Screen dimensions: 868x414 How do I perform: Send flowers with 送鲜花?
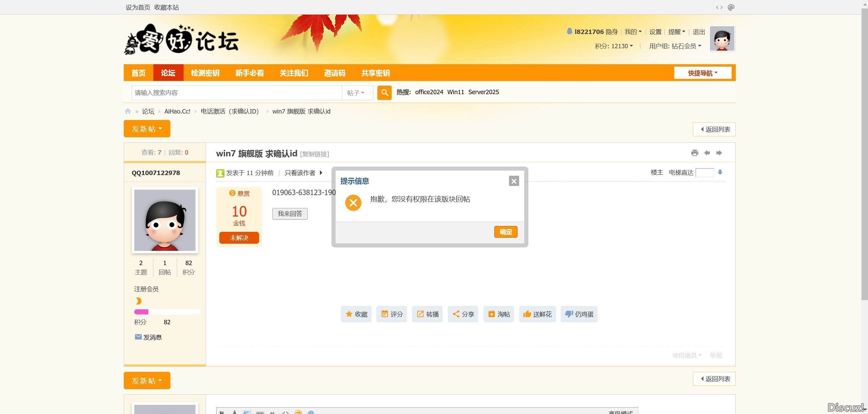click(538, 314)
